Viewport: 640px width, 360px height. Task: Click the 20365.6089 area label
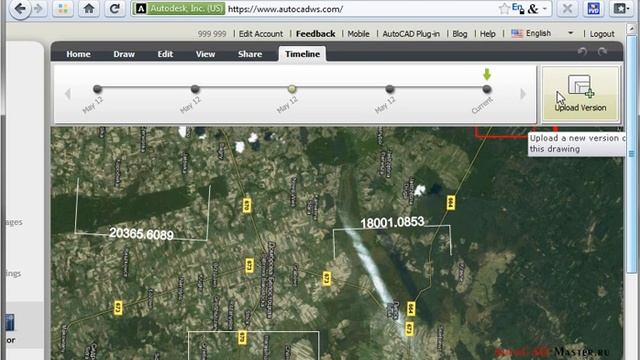click(141, 233)
